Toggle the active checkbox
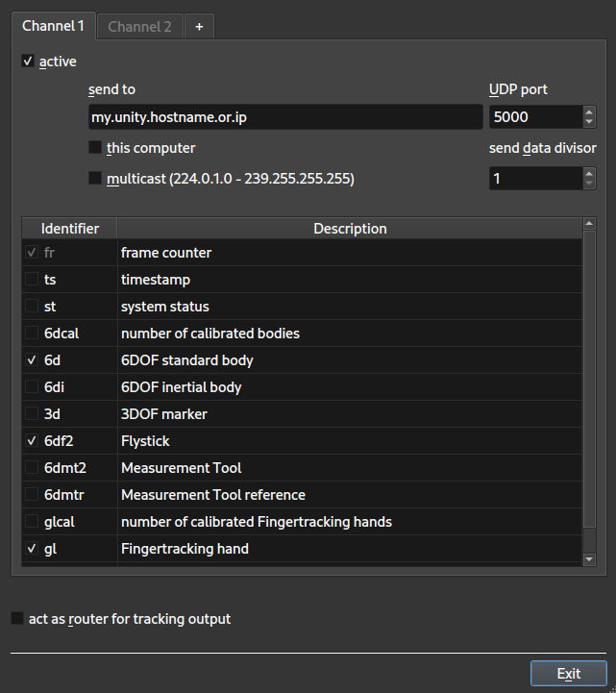The width and height of the screenshot is (616, 693). [28, 61]
